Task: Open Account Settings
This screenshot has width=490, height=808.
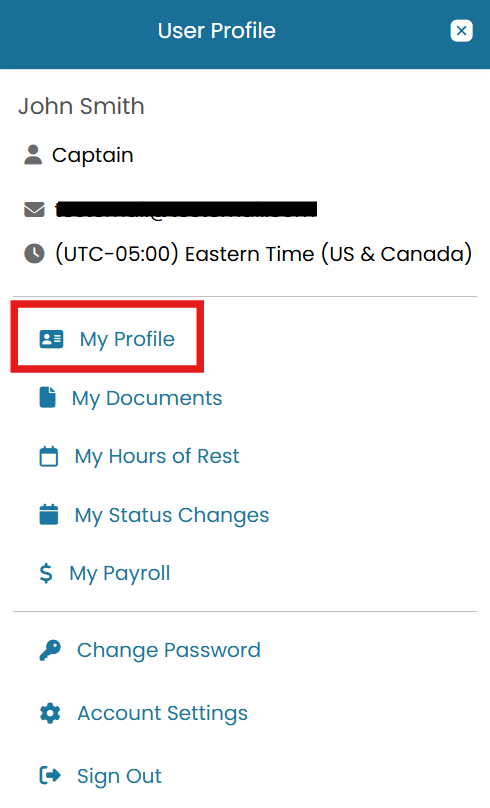Action: point(162,714)
